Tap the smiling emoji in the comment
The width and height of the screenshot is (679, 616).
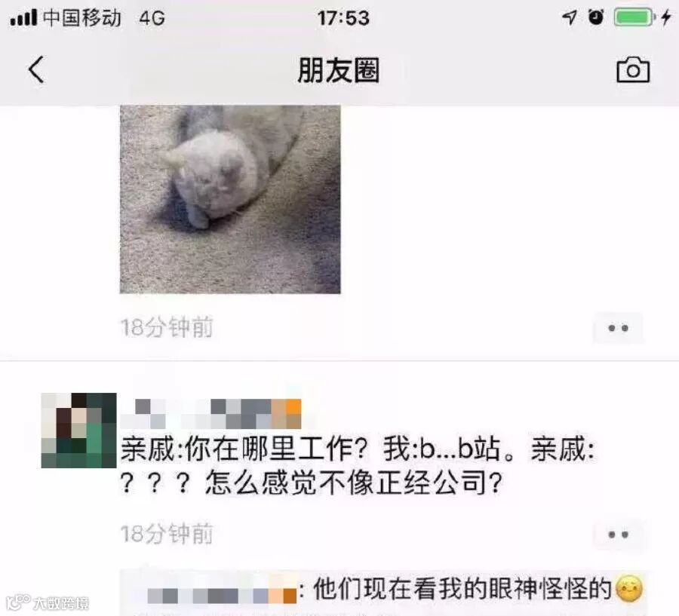(628, 589)
